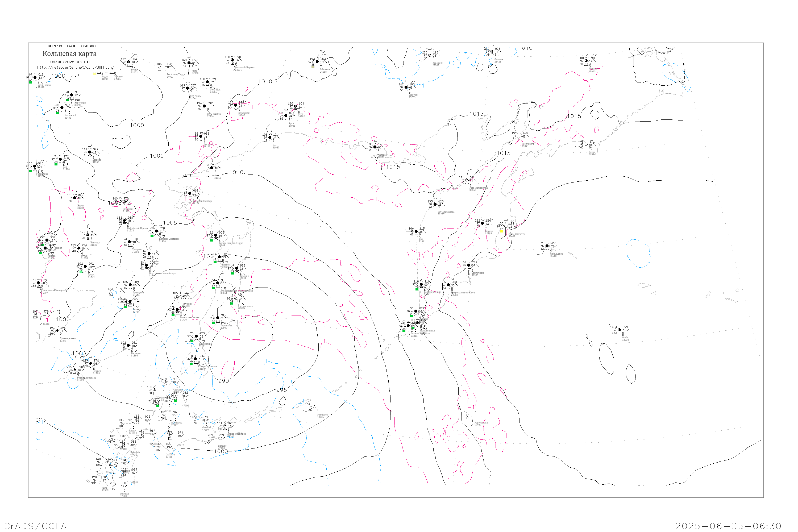Viewport: 798px width, 532px height.
Task: Click the GrADS/COLA footer label
Action: pos(35,526)
